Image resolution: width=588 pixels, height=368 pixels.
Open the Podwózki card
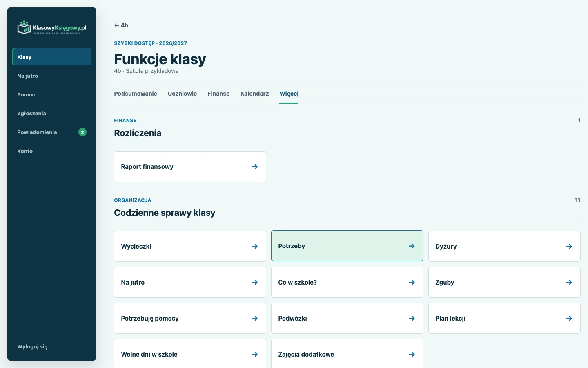click(347, 318)
